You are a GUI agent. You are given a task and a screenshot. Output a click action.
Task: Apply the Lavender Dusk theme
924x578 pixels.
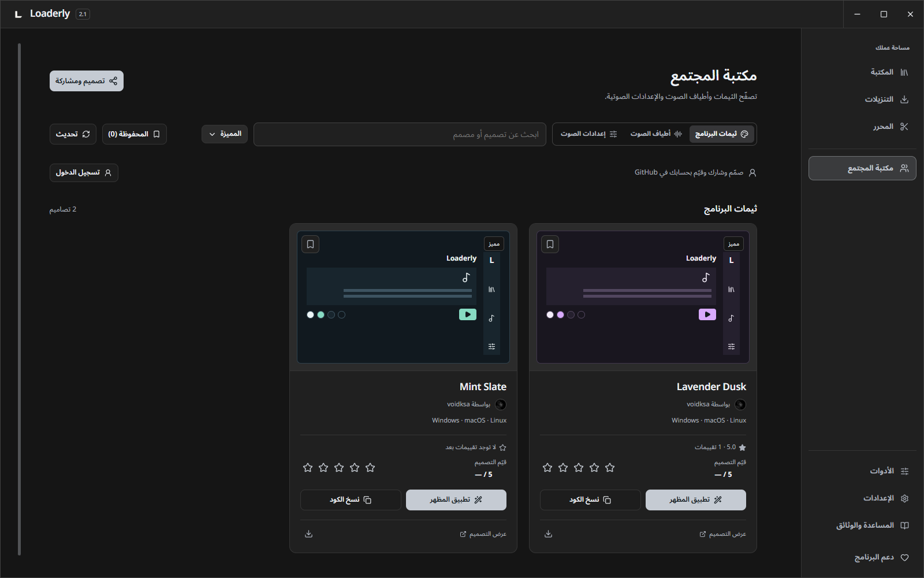(696, 500)
